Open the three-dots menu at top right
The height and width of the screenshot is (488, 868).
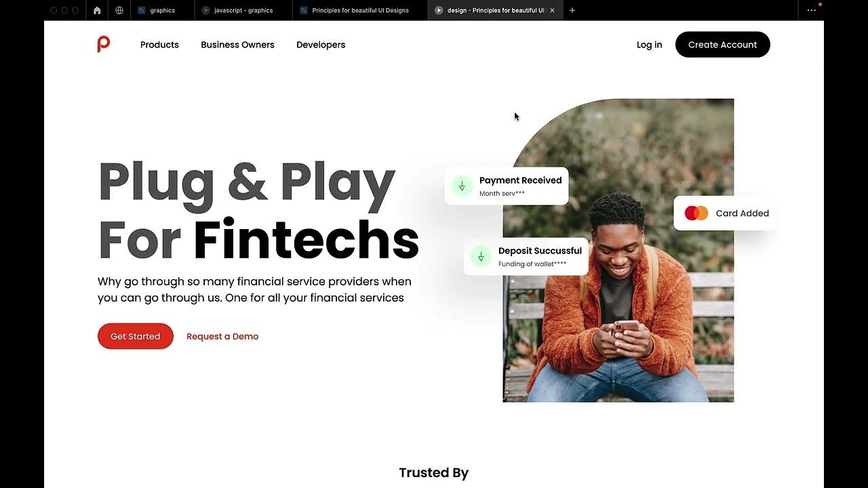coord(812,10)
